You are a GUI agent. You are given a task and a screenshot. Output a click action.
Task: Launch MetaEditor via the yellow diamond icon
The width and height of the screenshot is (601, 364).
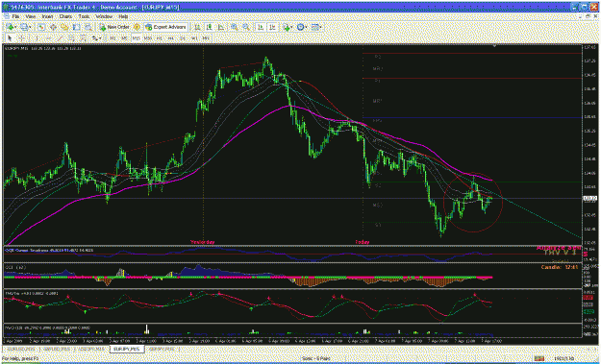tap(137, 27)
